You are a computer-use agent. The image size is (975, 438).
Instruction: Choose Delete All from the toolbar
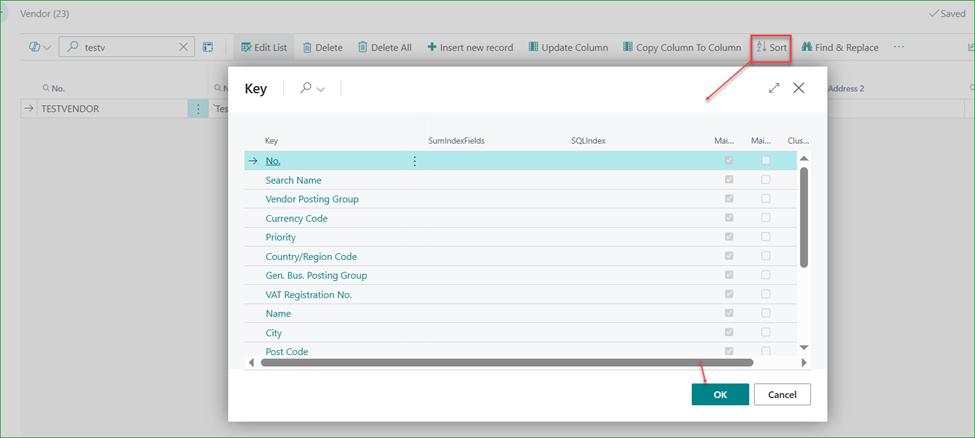(385, 47)
